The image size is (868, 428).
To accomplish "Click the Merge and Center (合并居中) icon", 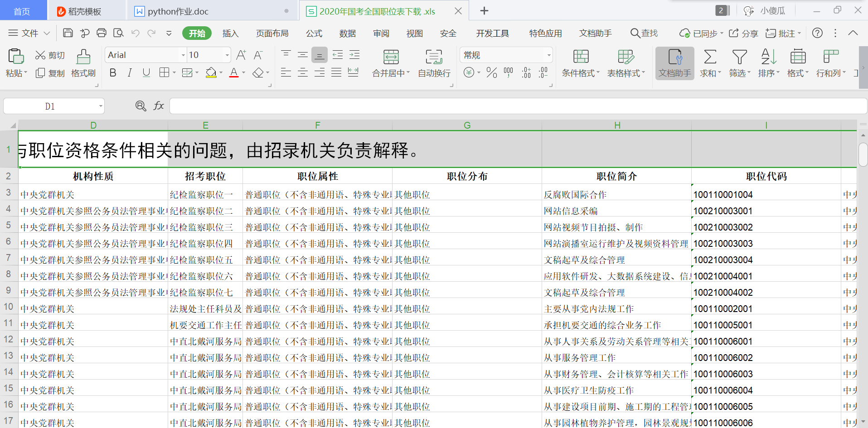I will tap(391, 57).
